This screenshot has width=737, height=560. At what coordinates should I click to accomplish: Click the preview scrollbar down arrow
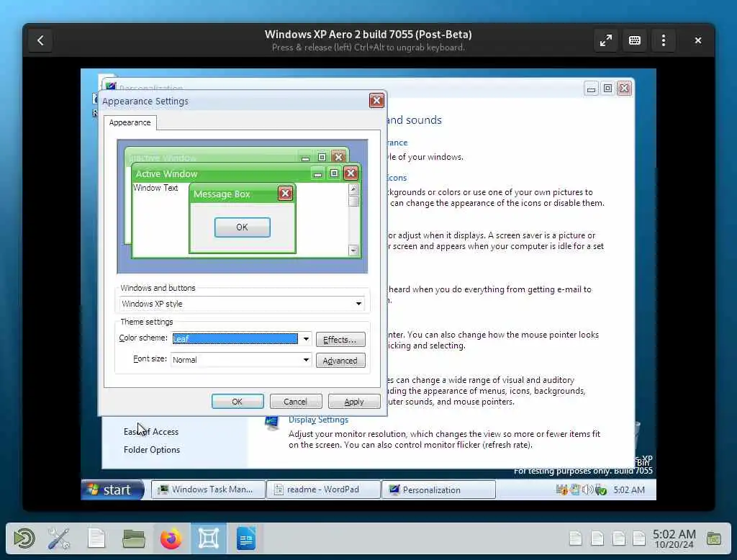(353, 250)
